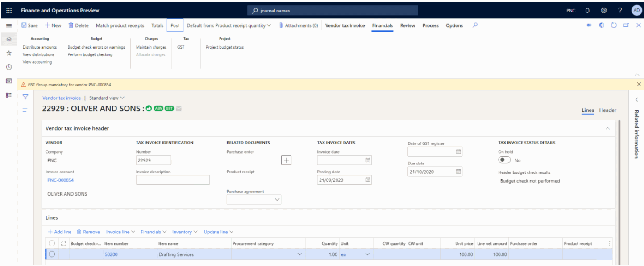Add purchase order plus button
Image resolution: width=644 pixels, height=266 pixels.
click(x=287, y=160)
